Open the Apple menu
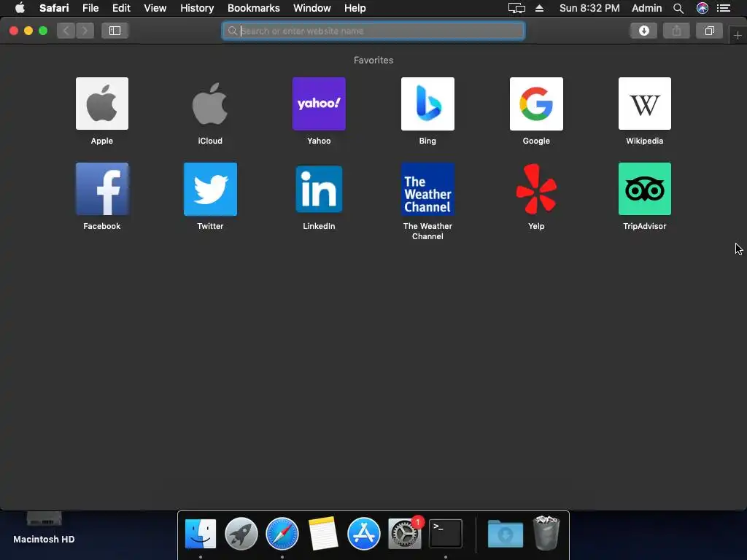The image size is (747, 560). pos(20,8)
